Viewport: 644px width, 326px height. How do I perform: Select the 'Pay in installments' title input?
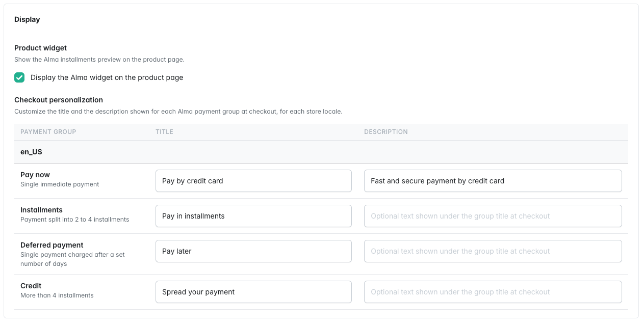pyautogui.click(x=253, y=216)
